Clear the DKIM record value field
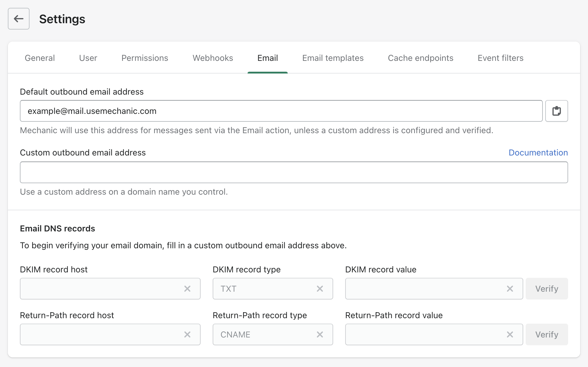 510,289
